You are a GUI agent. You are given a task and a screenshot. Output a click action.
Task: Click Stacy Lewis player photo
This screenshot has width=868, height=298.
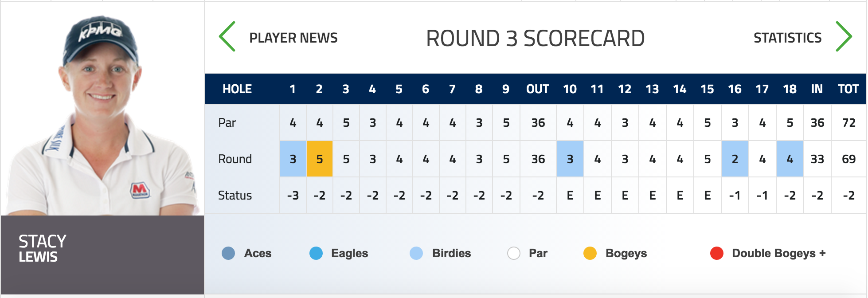click(102, 115)
